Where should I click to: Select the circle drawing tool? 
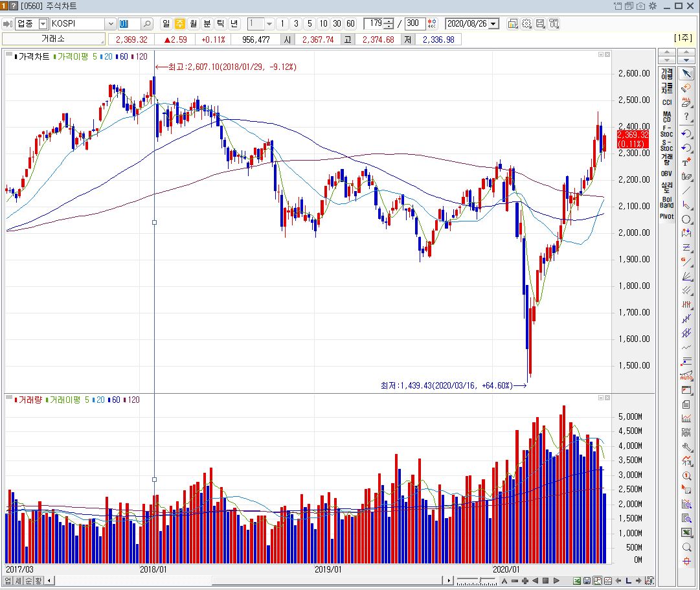[x=686, y=220]
